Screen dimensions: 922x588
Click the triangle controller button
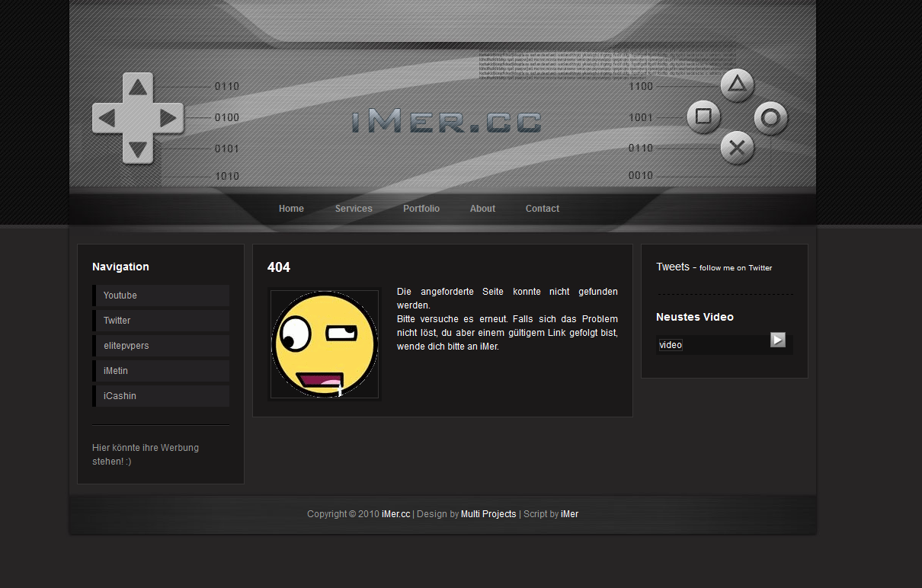pyautogui.click(x=736, y=85)
